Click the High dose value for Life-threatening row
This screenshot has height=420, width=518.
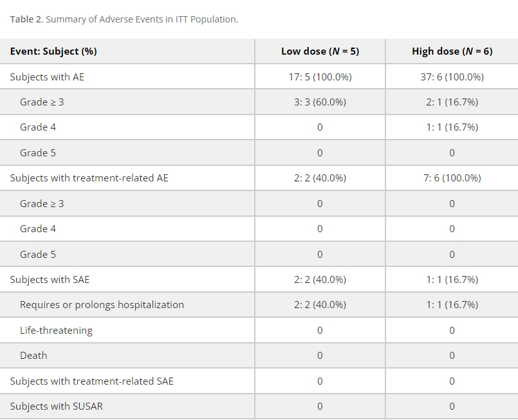pos(452,331)
